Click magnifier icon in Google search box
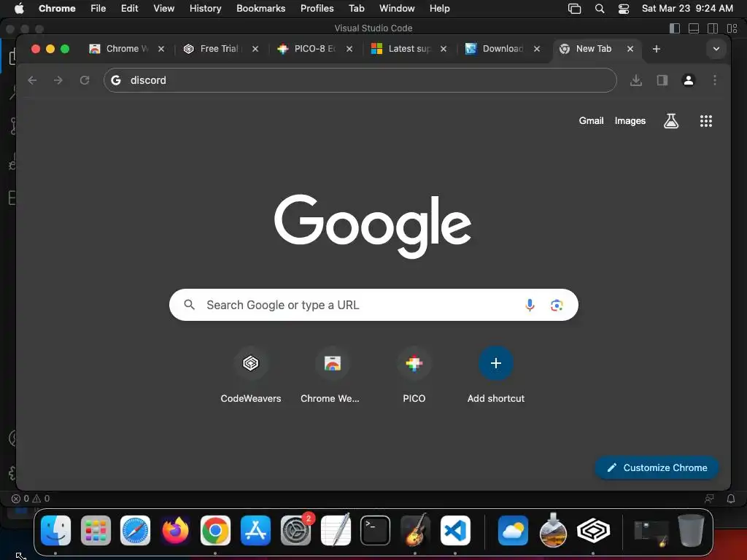Viewport: 747px width, 560px height. click(x=189, y=305)
